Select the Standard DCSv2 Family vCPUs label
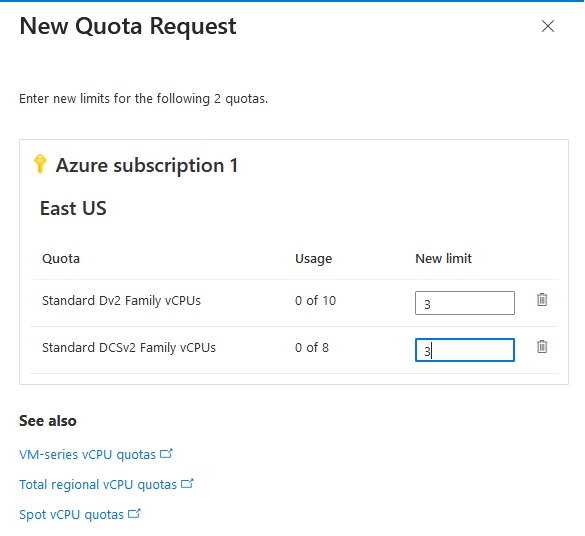 tap(129, 348)
